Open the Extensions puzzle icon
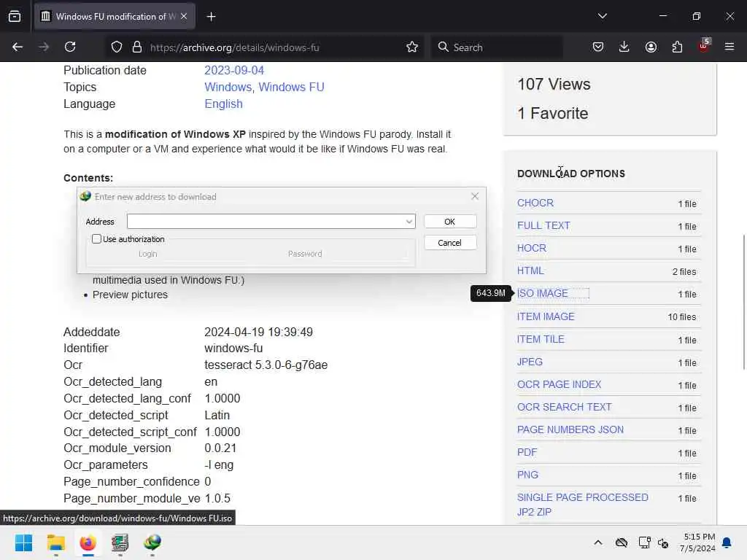 click(677, 47)
